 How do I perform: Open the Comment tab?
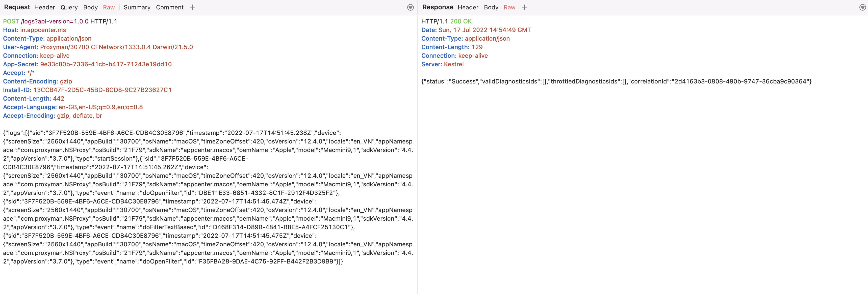pyautogui.click(x=169, y=7)
